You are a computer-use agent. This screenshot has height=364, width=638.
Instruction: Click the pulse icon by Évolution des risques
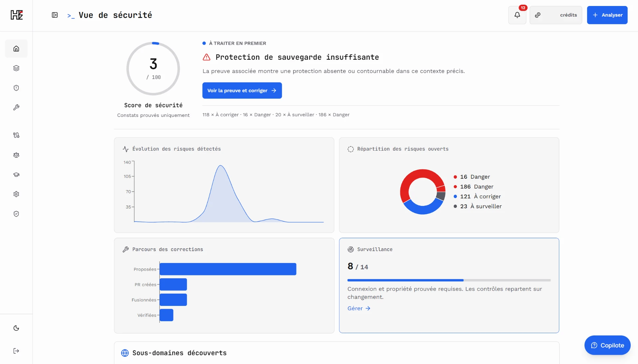point(126,149)
